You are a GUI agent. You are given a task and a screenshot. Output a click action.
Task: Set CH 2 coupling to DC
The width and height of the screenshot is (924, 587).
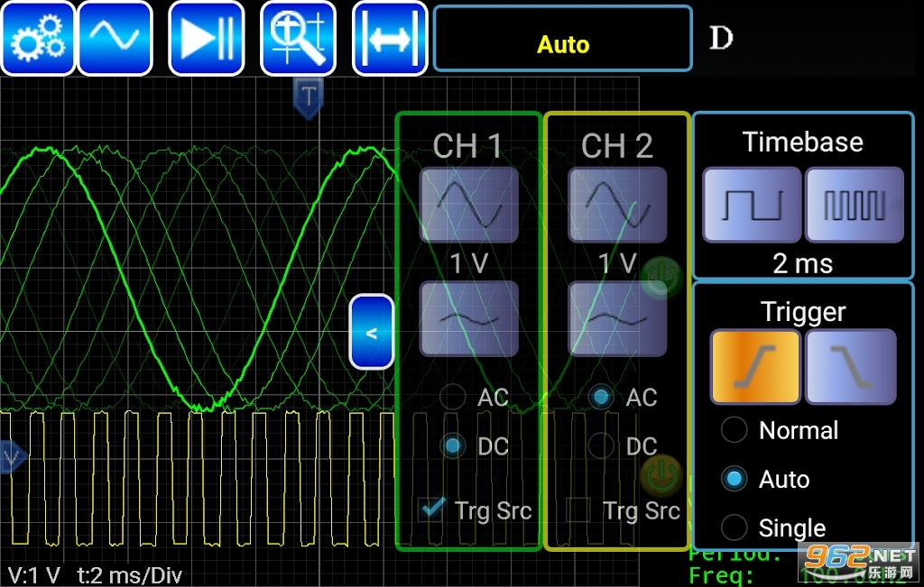point(602,445)
